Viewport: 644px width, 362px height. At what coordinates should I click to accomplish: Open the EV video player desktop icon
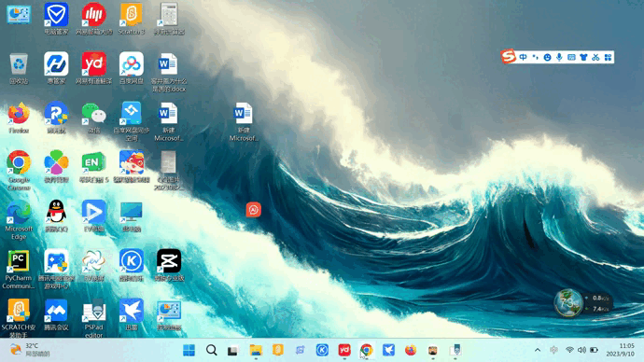[93, 212]
